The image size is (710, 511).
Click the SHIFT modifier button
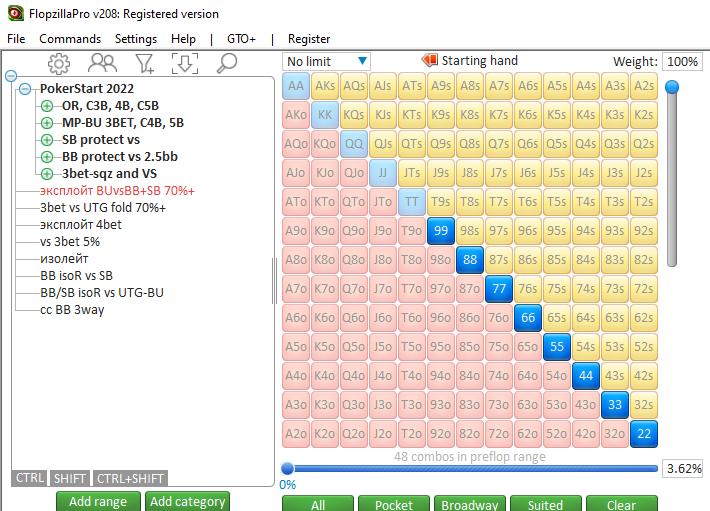[x=70, y=478]
